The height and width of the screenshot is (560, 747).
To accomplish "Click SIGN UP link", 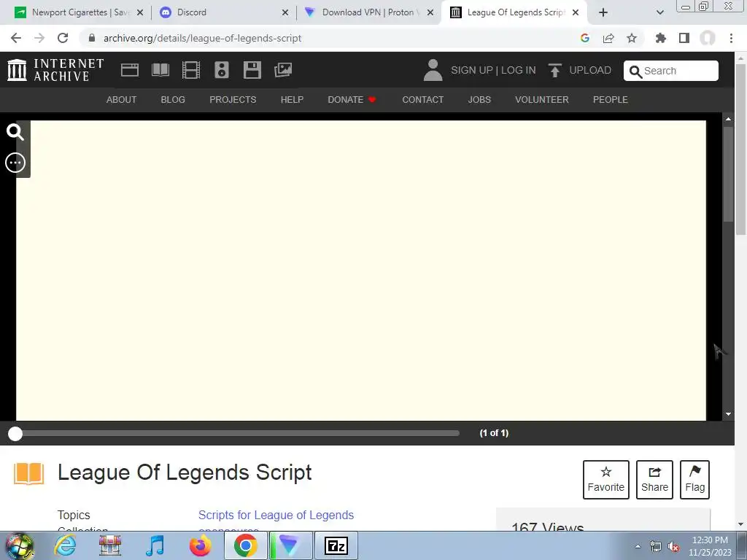I will [472, 70].
